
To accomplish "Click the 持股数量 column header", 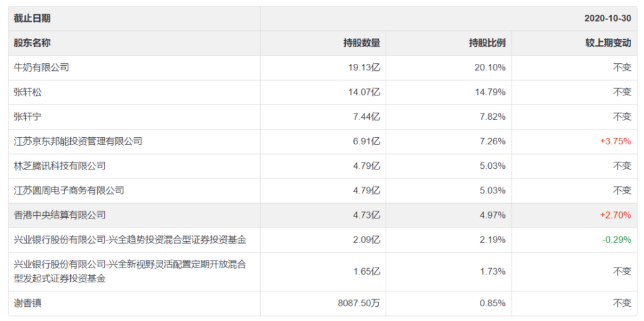I will [x=362, y=43].
